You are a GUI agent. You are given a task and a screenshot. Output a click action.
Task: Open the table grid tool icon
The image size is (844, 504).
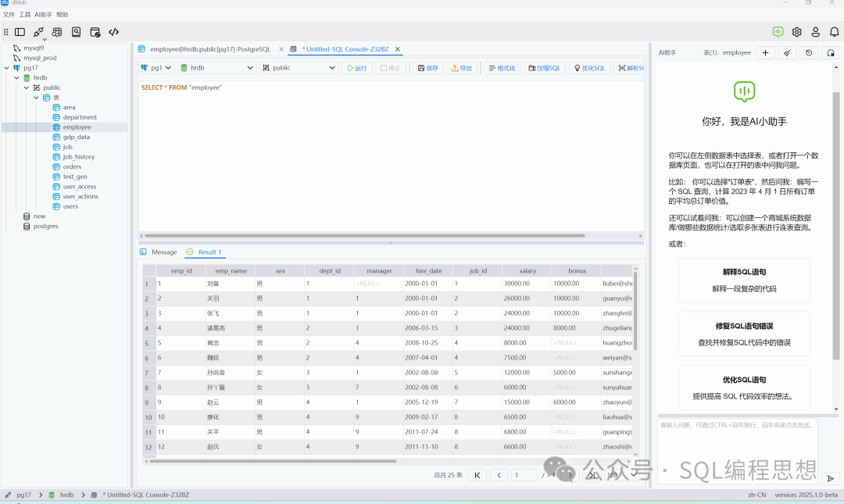57,32
